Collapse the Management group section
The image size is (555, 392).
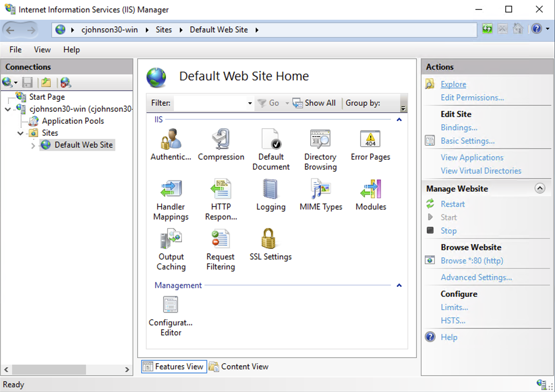(399, 285)
